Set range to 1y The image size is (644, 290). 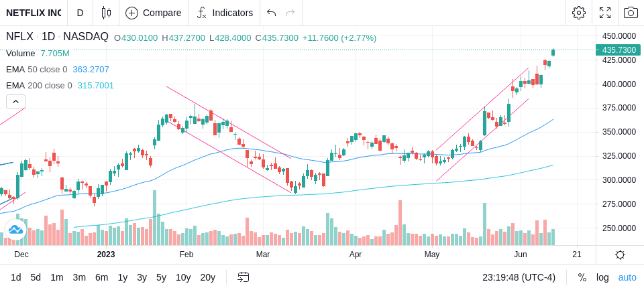122,277
